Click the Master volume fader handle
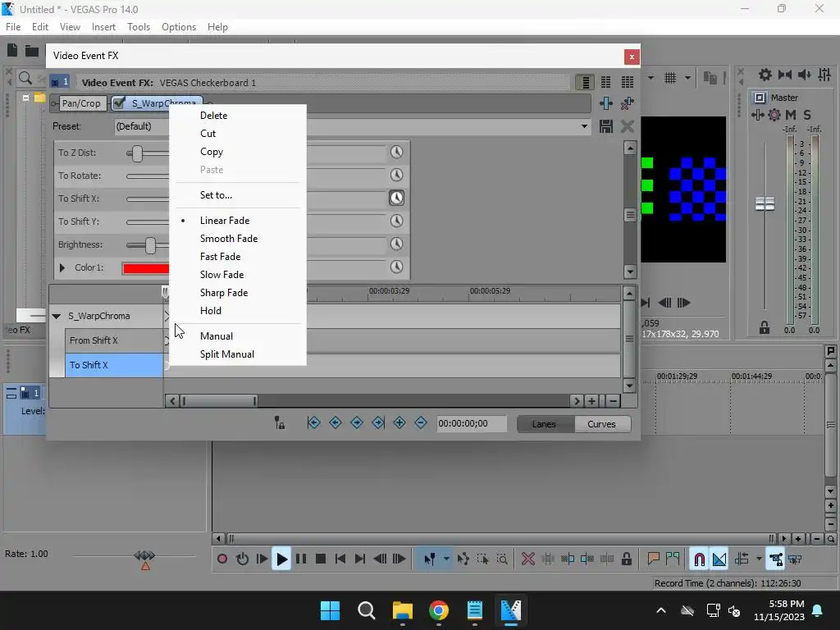 click(765, 203)
